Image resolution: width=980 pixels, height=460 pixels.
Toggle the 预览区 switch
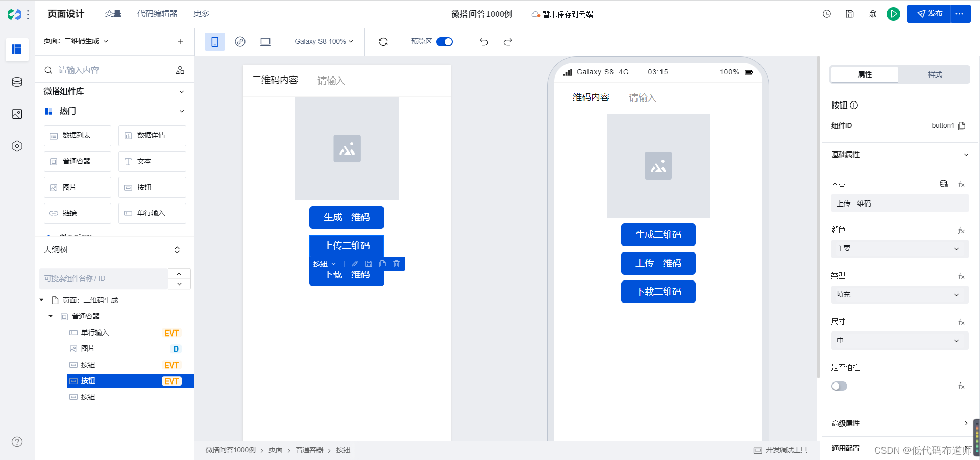[445, 42]
